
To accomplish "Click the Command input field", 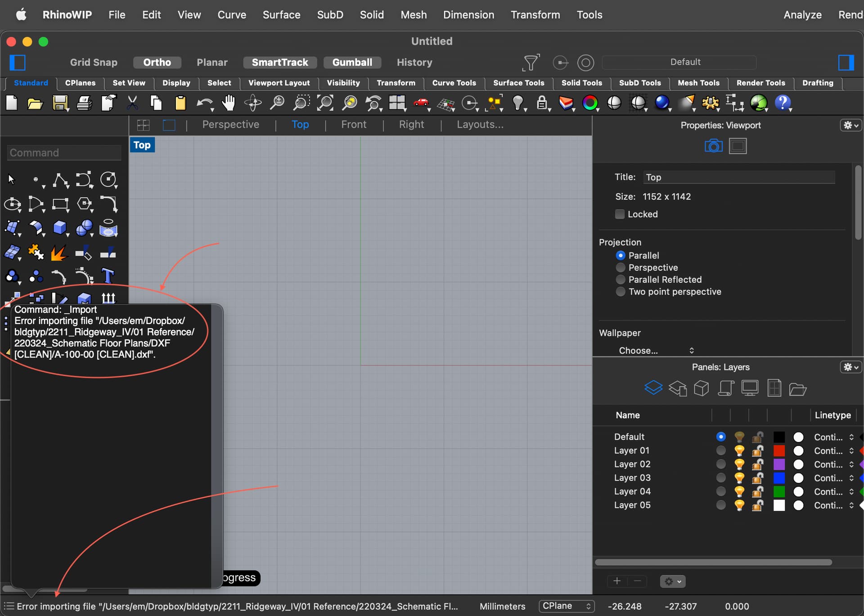I will (64, 153).
